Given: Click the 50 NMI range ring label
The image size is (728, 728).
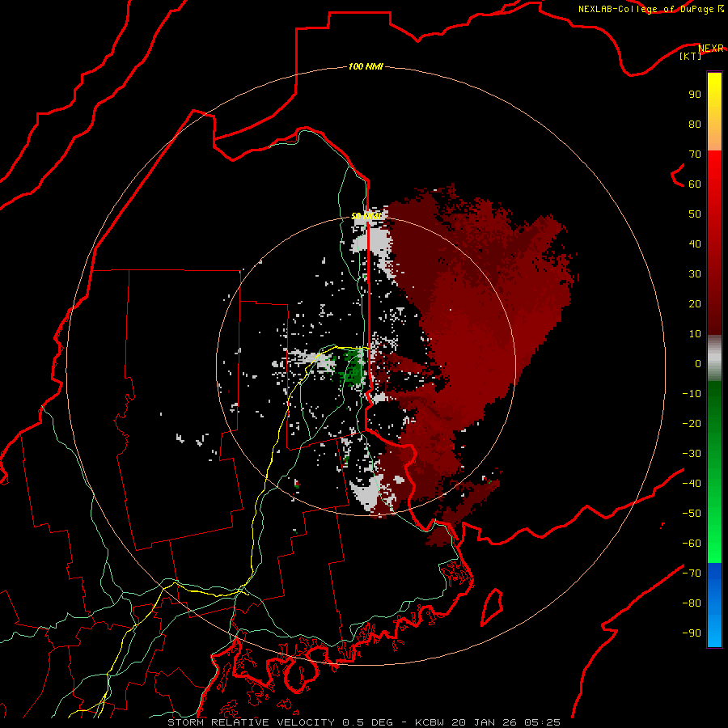Looking at the screenshot, I should click(366, 216).
